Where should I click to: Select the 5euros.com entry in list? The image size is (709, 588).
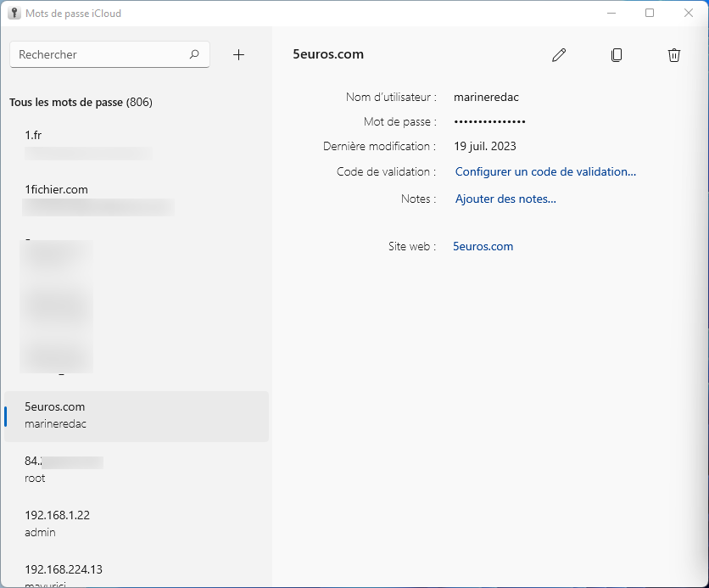(x=136, y=416)
